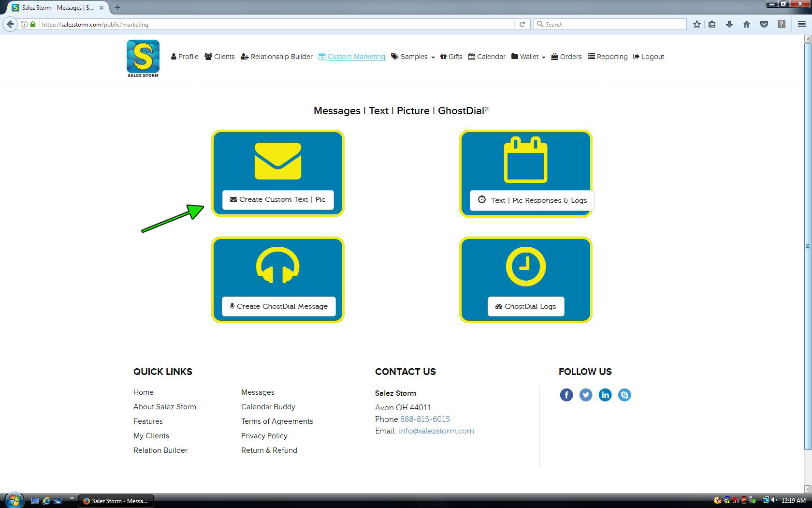Open the Facebook social icon
The height and width of the screenshot is (508, 812).
566,395
